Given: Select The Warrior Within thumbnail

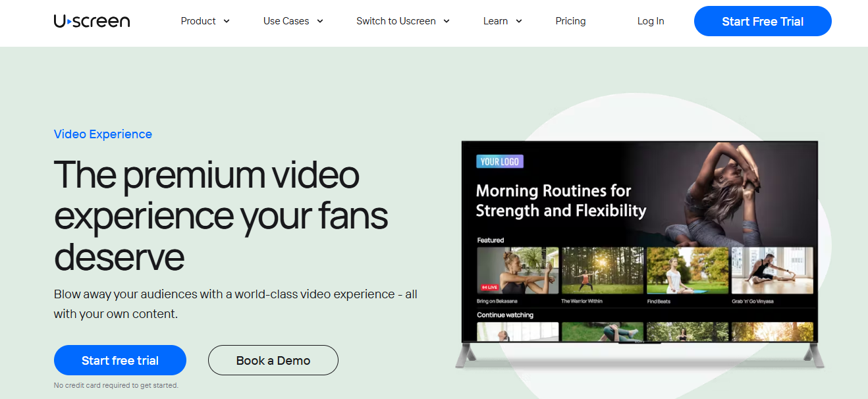Looking at the screenshot, I should [603, 271].
